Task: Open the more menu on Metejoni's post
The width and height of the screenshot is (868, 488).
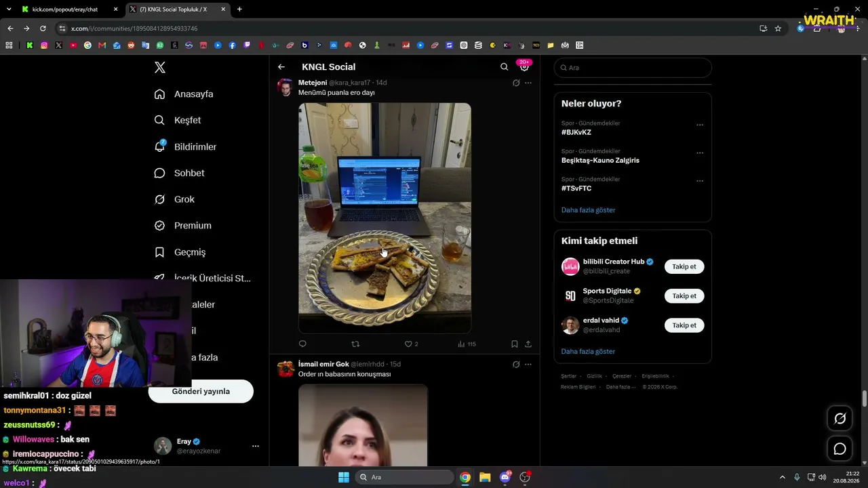Action: (x=528, y=83)
